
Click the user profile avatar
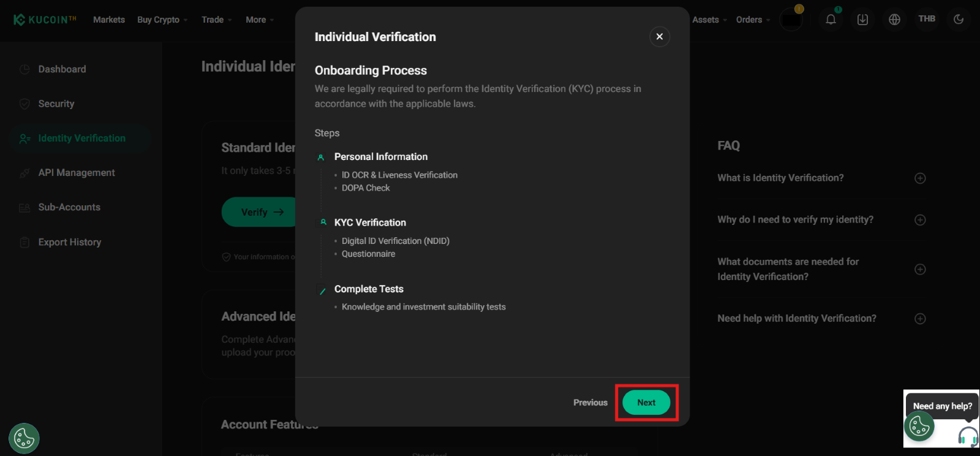[791, 20]
